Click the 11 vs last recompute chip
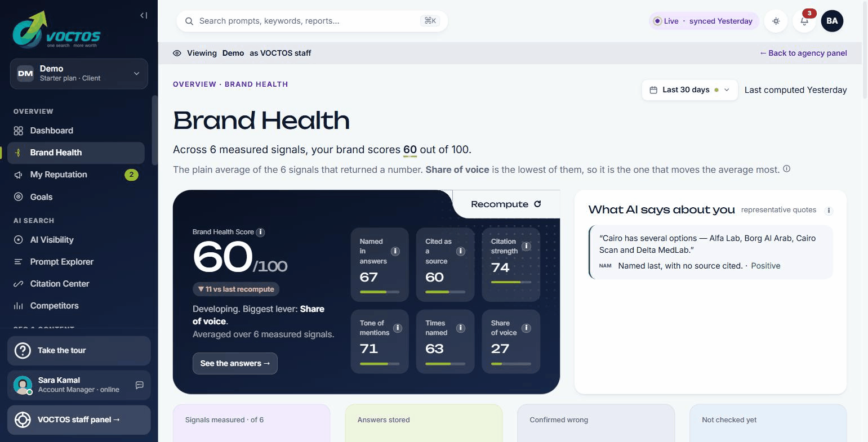 tap(236, 289)
